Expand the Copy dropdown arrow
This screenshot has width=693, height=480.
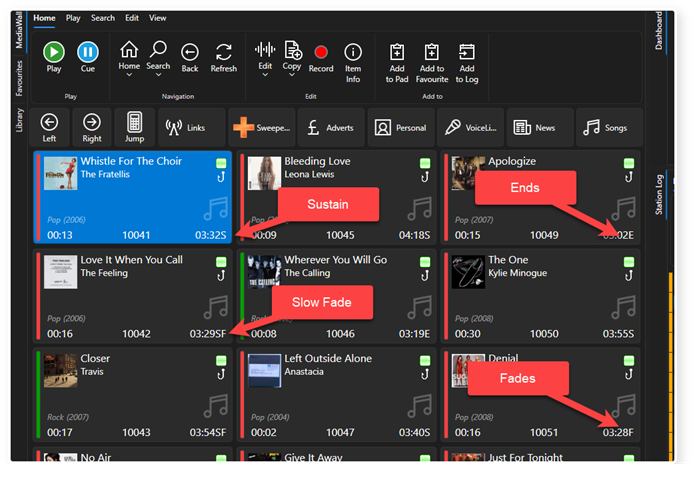pos(292,75)
